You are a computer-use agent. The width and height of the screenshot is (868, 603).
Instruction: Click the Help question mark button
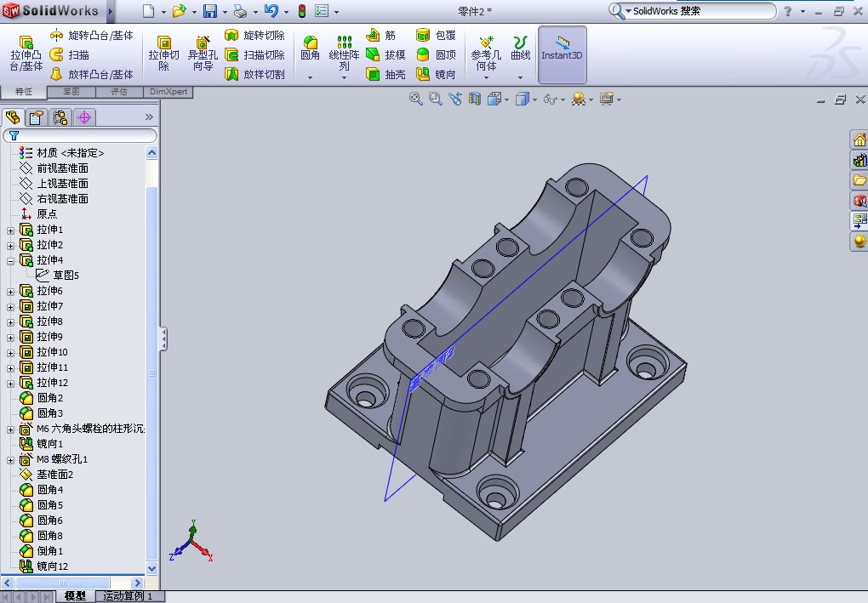pos(788,11)
